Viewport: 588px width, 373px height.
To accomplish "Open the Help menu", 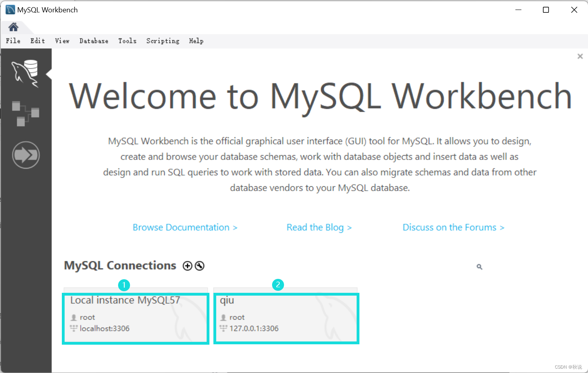I will click(196, 41).
